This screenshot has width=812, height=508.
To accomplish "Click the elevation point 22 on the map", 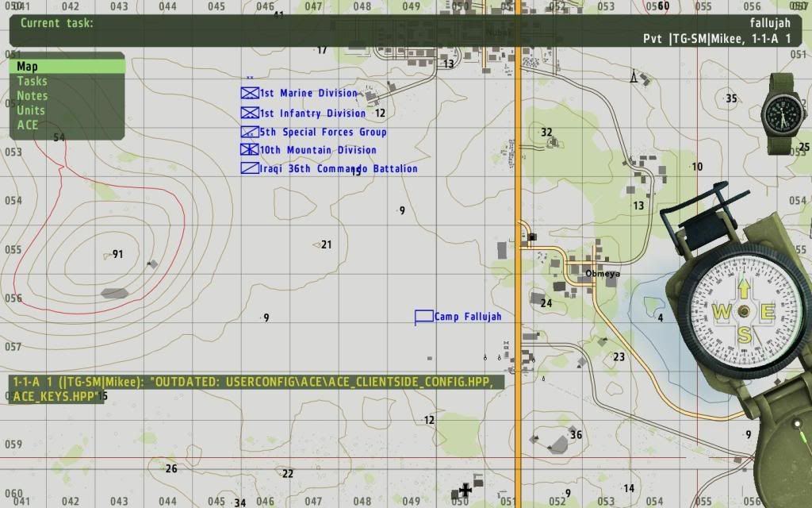I will point(287,473).
